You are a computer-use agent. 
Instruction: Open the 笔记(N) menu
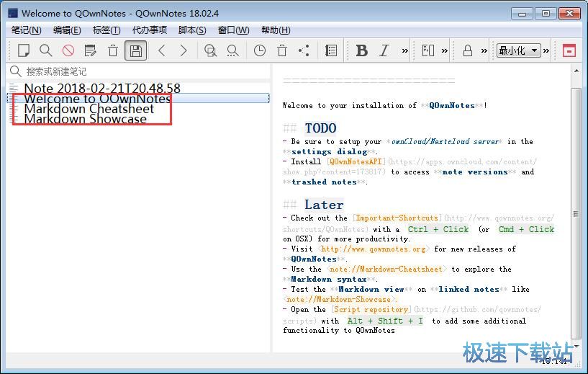click(x=27, y=30)
